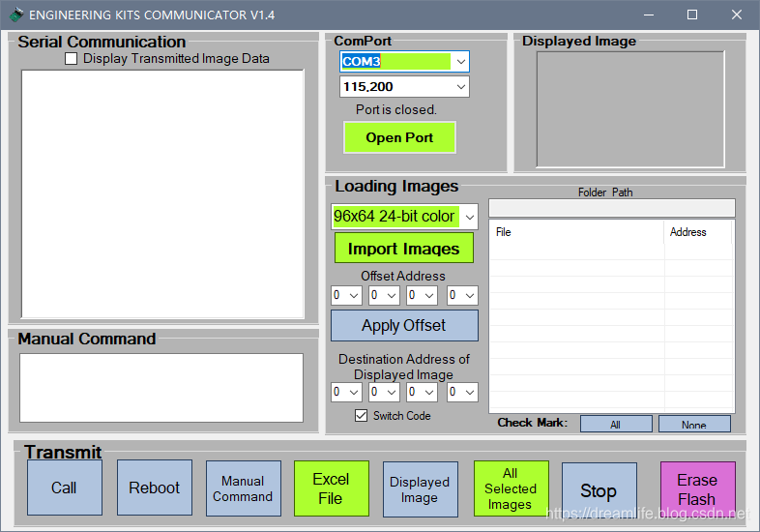Click the Address column header

point(697,232)
